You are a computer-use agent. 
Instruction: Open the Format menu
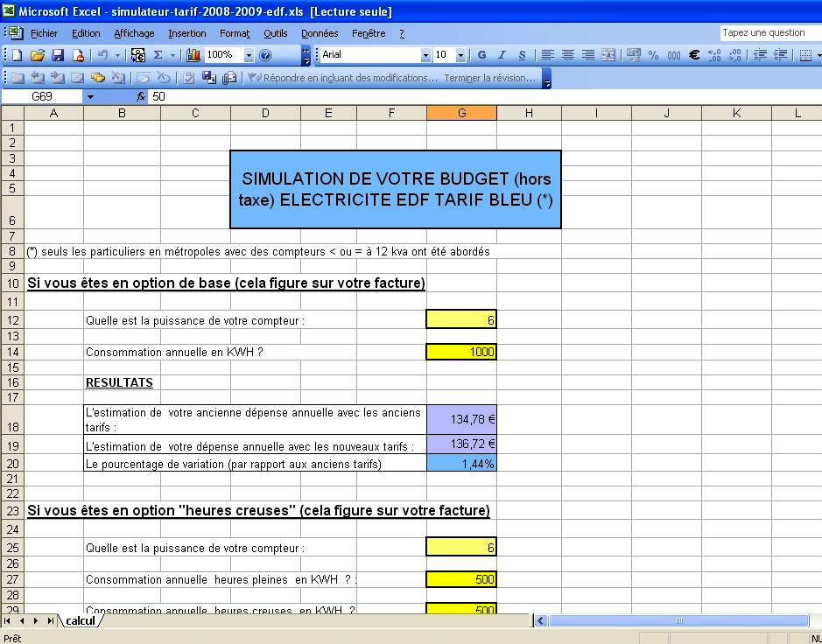point(235,33)
